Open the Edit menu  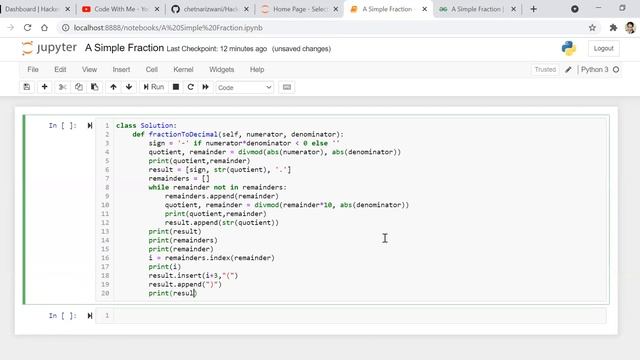[x=60, y=69]
